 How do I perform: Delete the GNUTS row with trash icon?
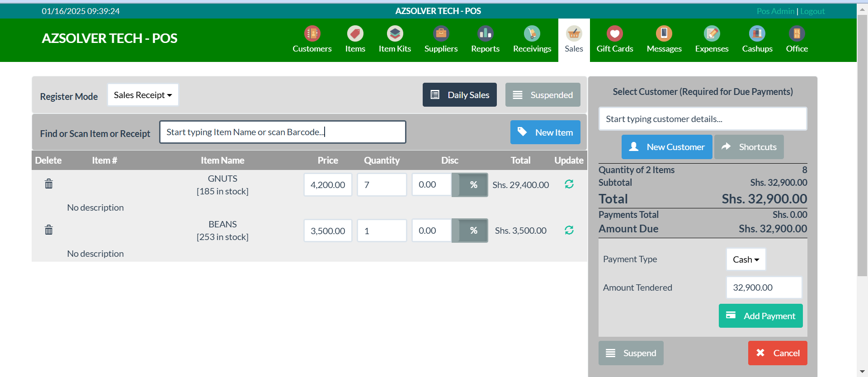point(49,184)
